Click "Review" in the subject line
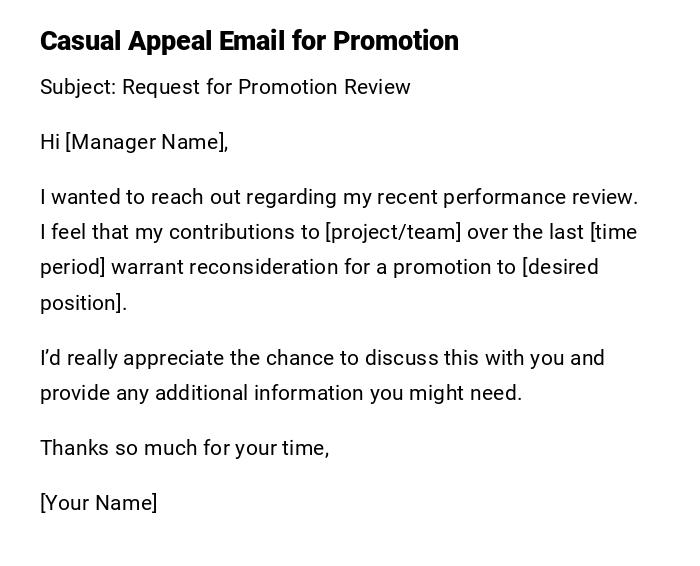The width and height of the screenshot is (700, 566). coord(377,87)
